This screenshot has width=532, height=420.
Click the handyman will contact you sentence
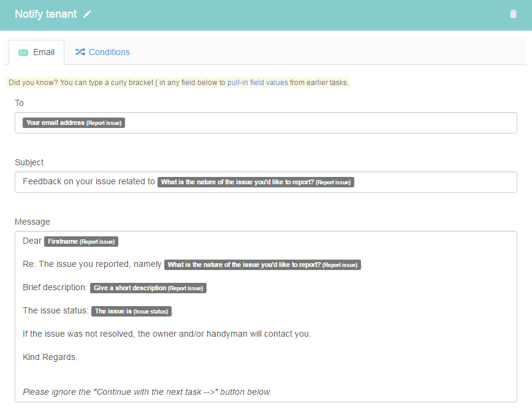tap(167, 334)
